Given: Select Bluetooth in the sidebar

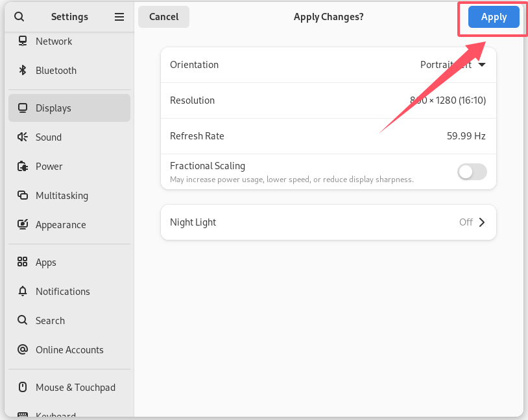Looking at the screenshot, I should (69, 71).
